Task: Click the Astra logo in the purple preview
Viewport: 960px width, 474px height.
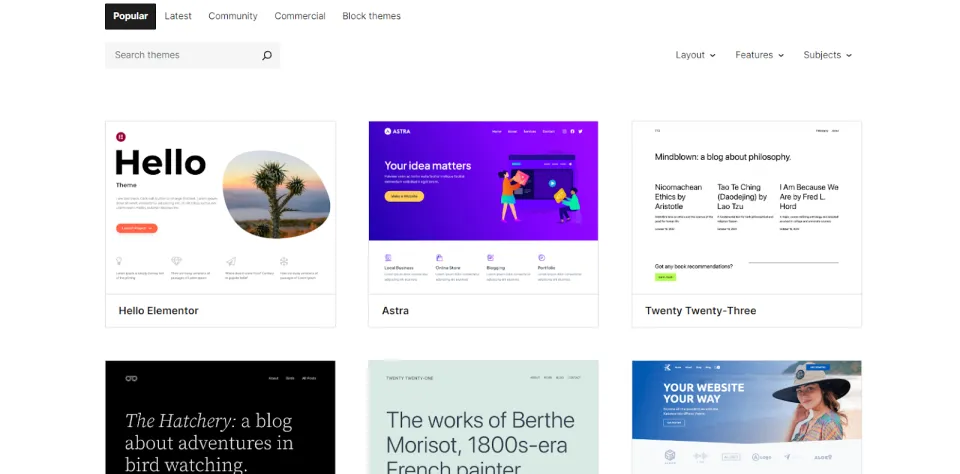Action: tap(397, 131)
